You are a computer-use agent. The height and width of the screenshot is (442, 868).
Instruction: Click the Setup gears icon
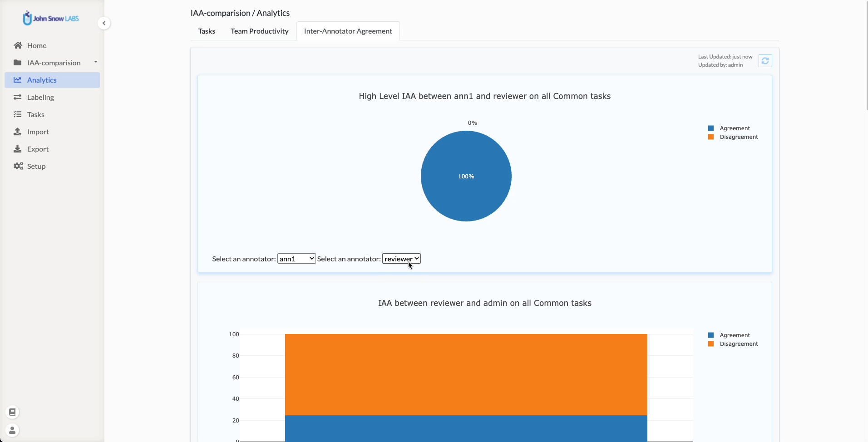(x=18, y=166)
